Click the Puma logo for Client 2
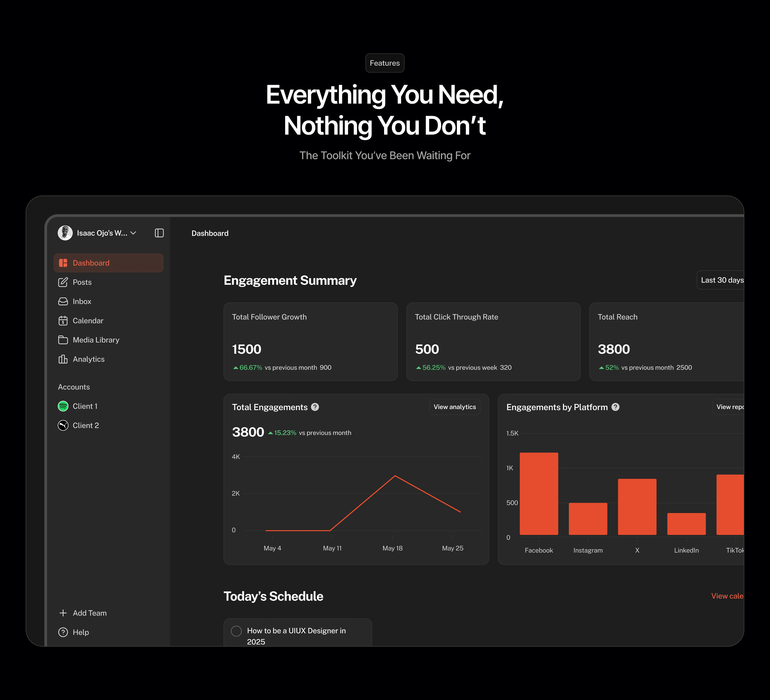Screen dimensions: 770x700 point(63,425)
